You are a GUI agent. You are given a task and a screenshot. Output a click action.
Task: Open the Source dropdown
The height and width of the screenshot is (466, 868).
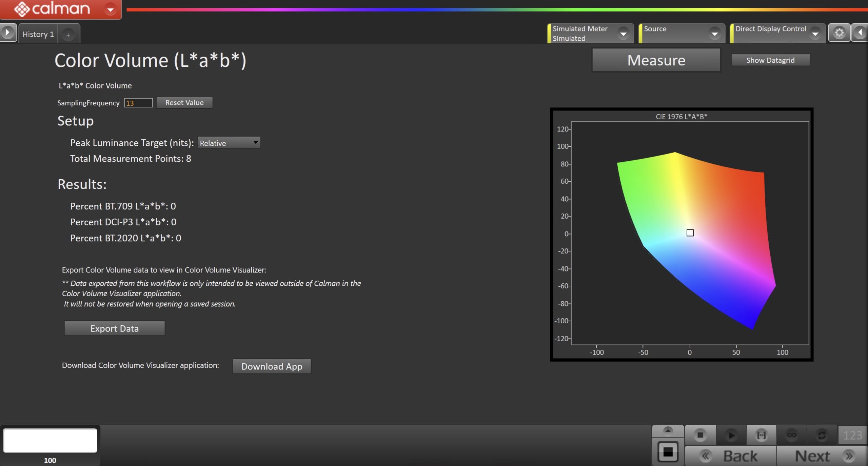714,34
